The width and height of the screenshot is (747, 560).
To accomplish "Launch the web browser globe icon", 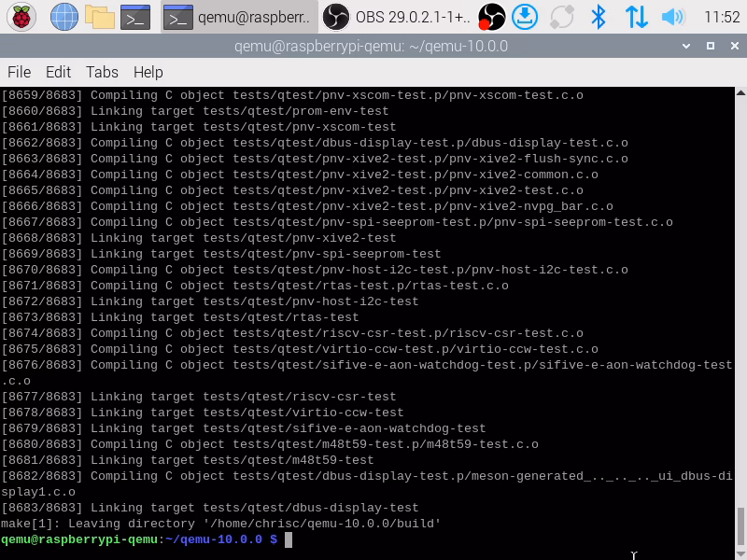I will [x=64, y=17].
